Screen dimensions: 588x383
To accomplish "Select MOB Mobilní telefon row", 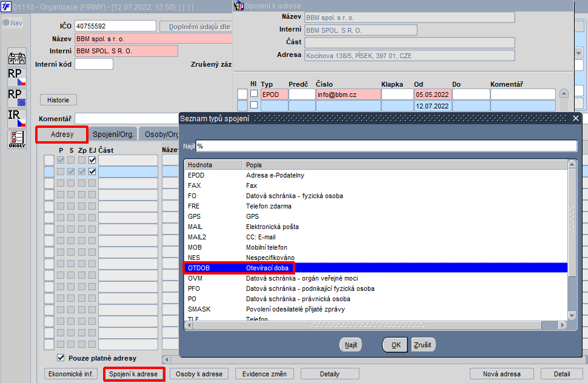I will pyautogui.click(x=376, y=247).
